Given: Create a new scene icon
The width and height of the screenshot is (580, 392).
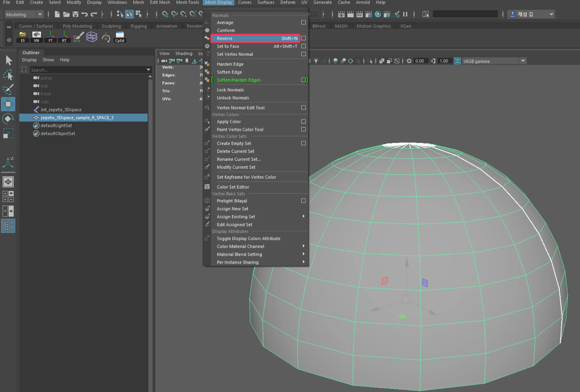Looking at the screenshot, I should 57,14.
